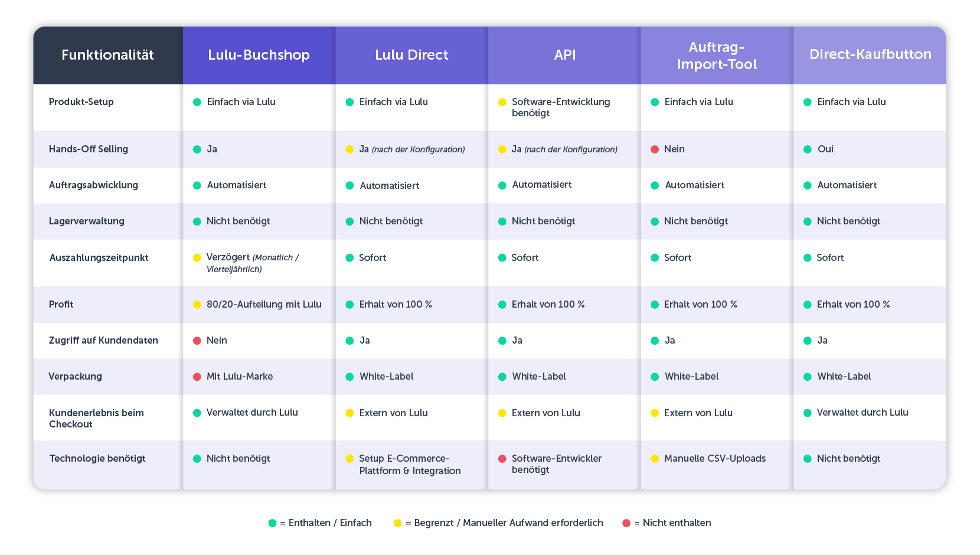Click Automatisiert under API column
Screen dimensions: 980x555
point(542,184)
